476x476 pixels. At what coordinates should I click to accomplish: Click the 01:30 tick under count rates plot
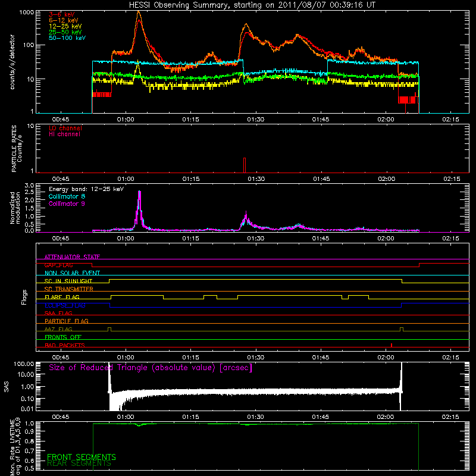[256, 120]
